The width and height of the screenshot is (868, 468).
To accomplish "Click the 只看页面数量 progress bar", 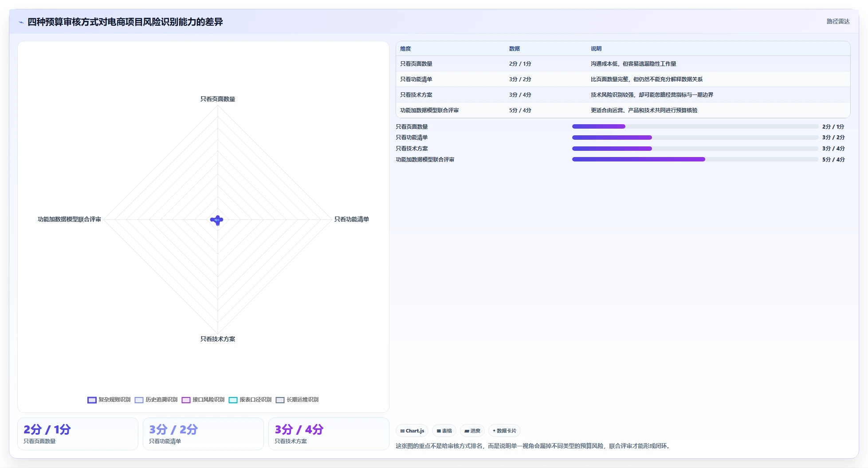I will (695, 126).
